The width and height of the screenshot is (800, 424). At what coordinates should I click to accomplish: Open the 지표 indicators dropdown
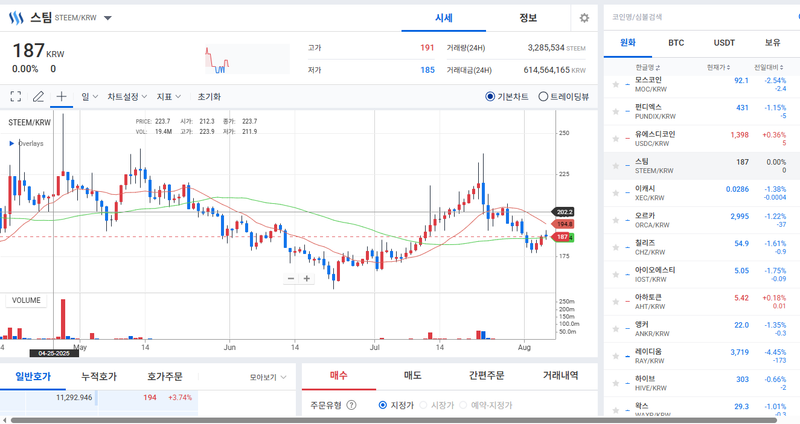[169, 96]
